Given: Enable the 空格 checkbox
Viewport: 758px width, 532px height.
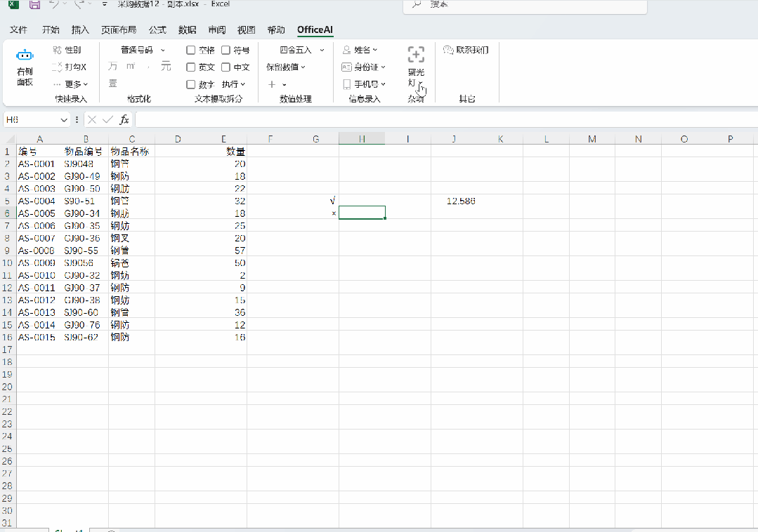Looking at the screenshot, I should click(x=191, y=51).
